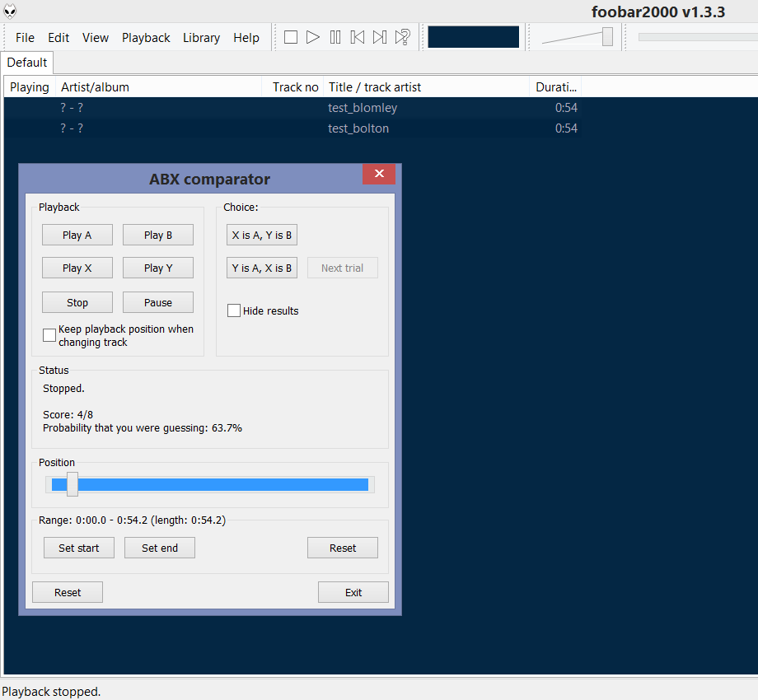Click the Duration column header
758x700 pixels.
click(555, 87)
